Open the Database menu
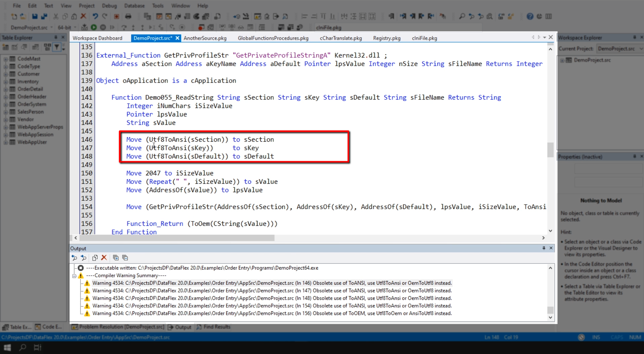Viewport: 644px width, 354px height. coord(134,6)
